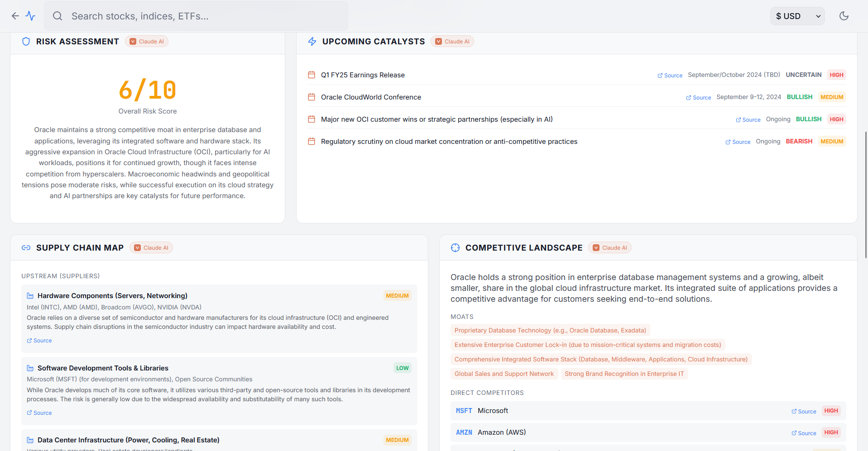Click the BEARISH label on Regulatory scrutiny row
The height and width of the screenshot is (451, 868).
[799, 142]
